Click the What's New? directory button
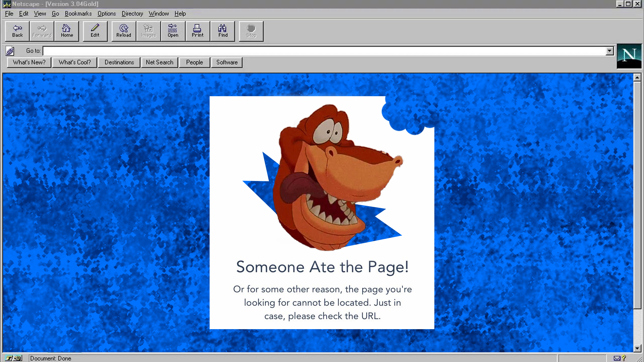Image resolution: width=644 pixels, height=362 pixels. [29, 62]
